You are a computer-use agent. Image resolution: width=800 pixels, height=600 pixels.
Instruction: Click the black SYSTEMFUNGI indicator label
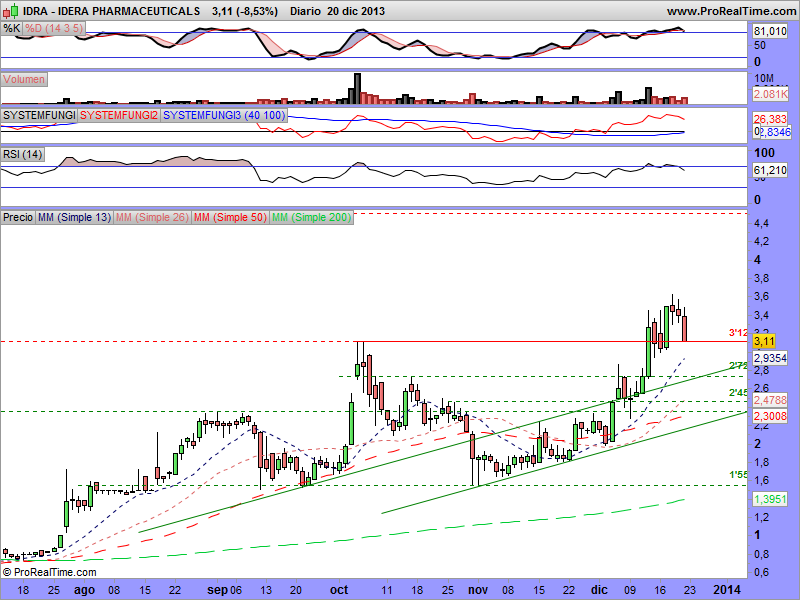click(x=39, y=115)
